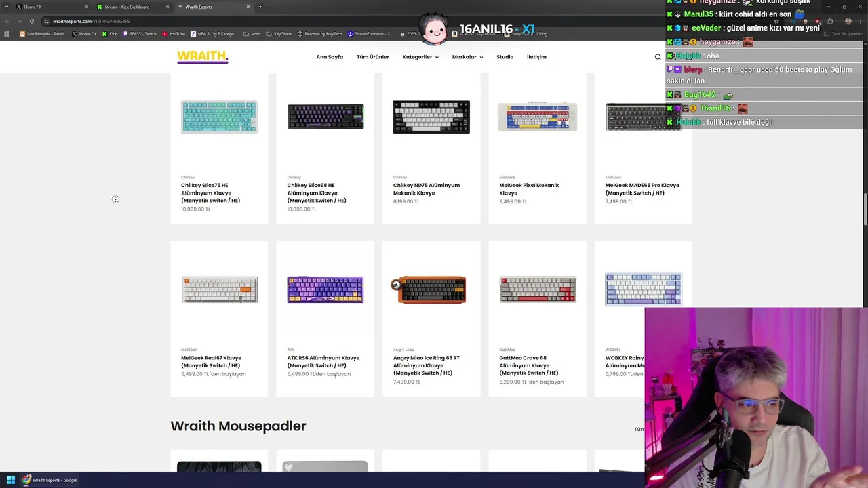Open the apps grid icon in bookmarks bar
The height and width of the screenshot is (488, 868).
click(x=7, y=34)
